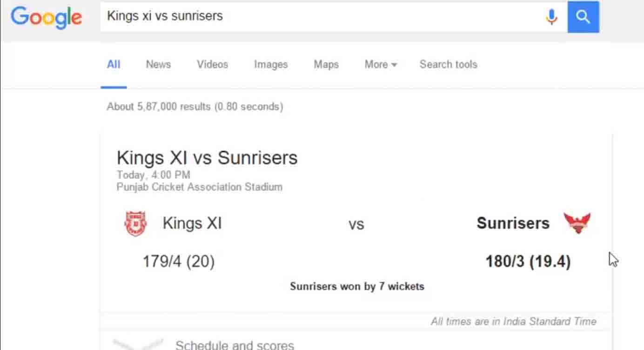Switch to the News tab
This screenshot has width=644, height=350.
tap(158, 65)
